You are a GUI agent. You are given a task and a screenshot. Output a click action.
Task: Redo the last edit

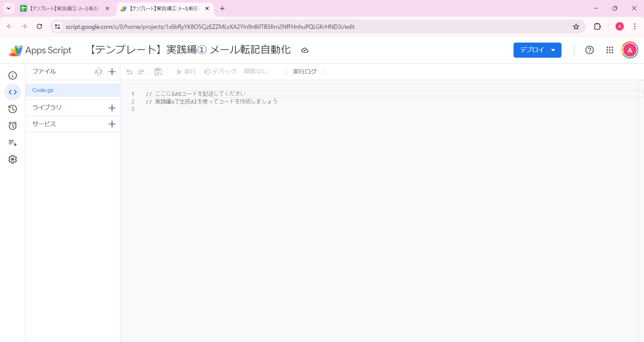(141, 71)
